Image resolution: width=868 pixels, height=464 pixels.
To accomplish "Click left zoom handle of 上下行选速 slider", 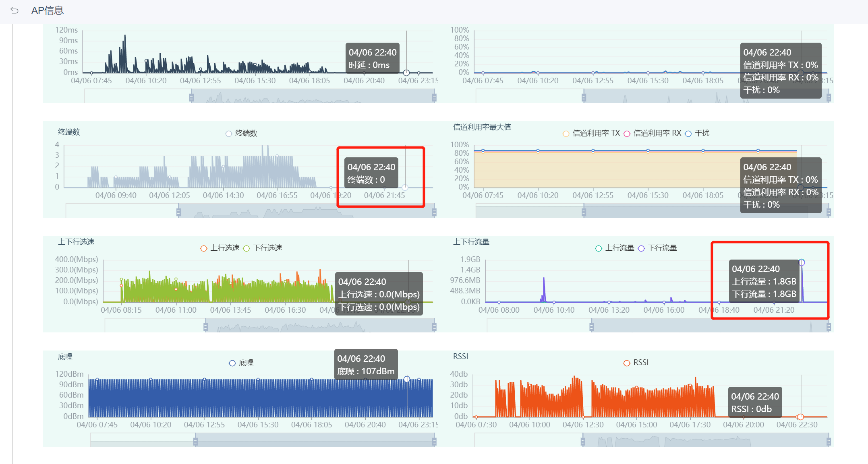I will [206, 327].
